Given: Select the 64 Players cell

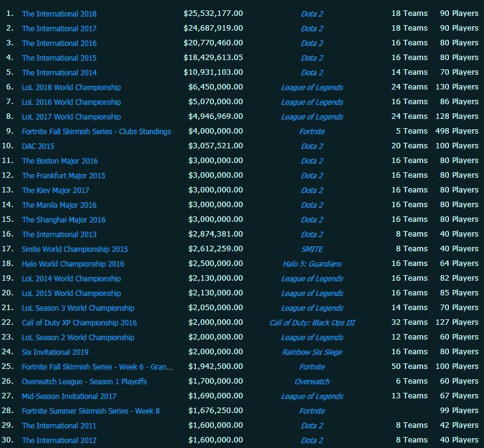Looking at the screenshot, I should (x=459, y=264).
